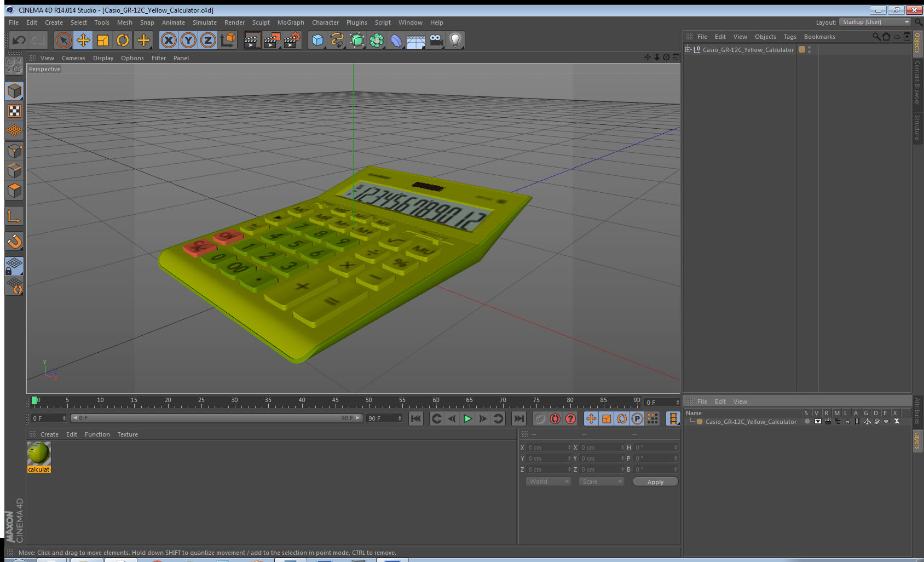
Task: Toggle position keyframe recording
Action: click(591, 418)
